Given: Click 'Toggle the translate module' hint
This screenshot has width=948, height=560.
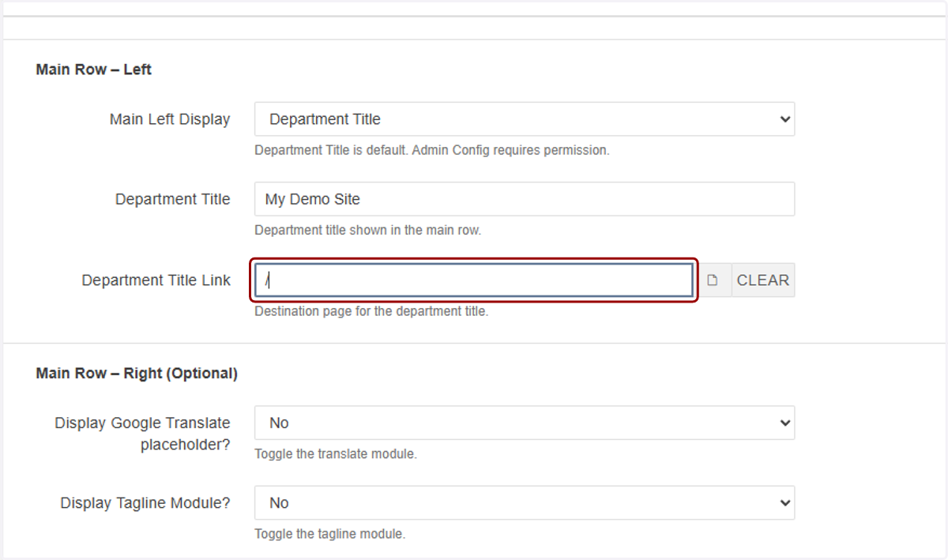Looking at the screenshot, I should coord(336,454).
